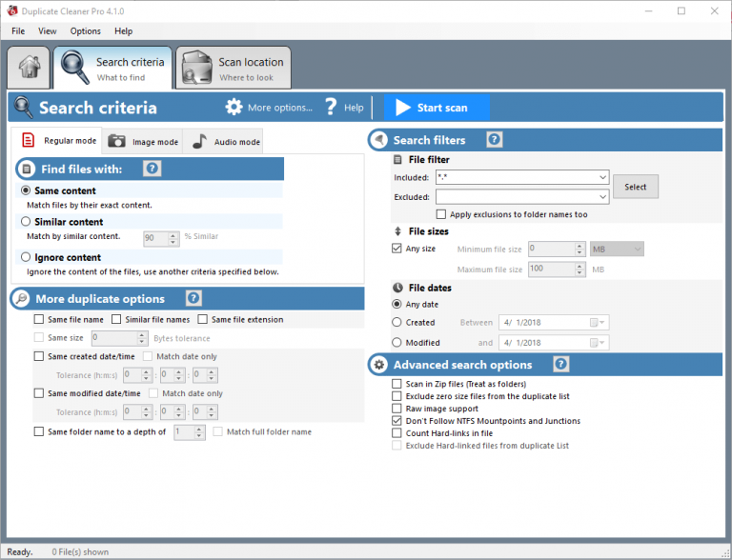Screen dimensions: 732x560
Task: Click the Search criteria magnifier tab icon
Action: [74, 68]
